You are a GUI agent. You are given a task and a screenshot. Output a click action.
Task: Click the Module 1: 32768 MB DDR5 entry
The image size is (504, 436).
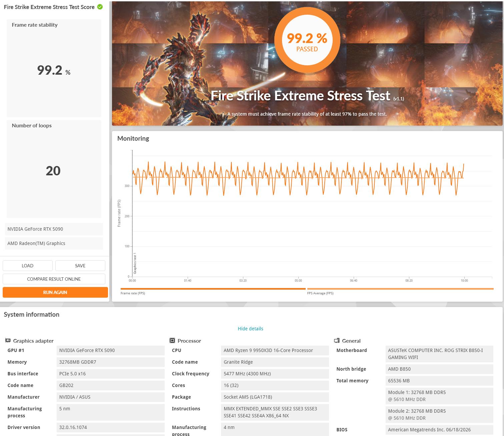[x=439, y=396]
